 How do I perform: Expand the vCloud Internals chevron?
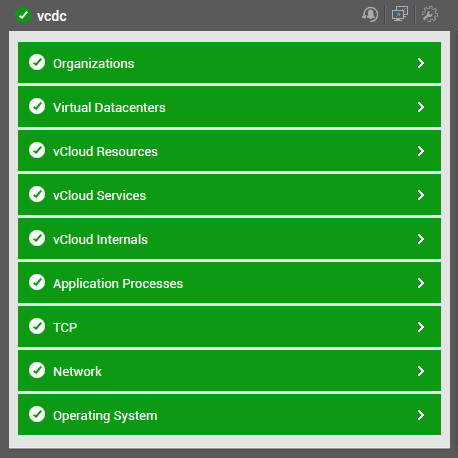(421, 239)
